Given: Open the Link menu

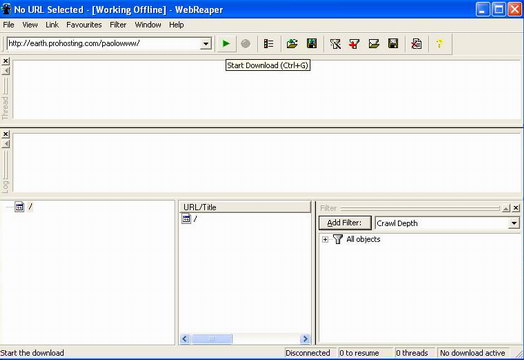Looking at the screenshot, I should click(x=52, y=25).
